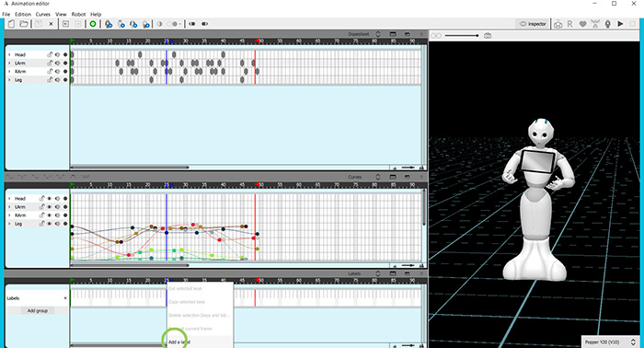The width and height of the screenshot is (644, 348).
Task: Take a snapshot with the camera icon in the 3D view
Action: [x=488, y=36]
